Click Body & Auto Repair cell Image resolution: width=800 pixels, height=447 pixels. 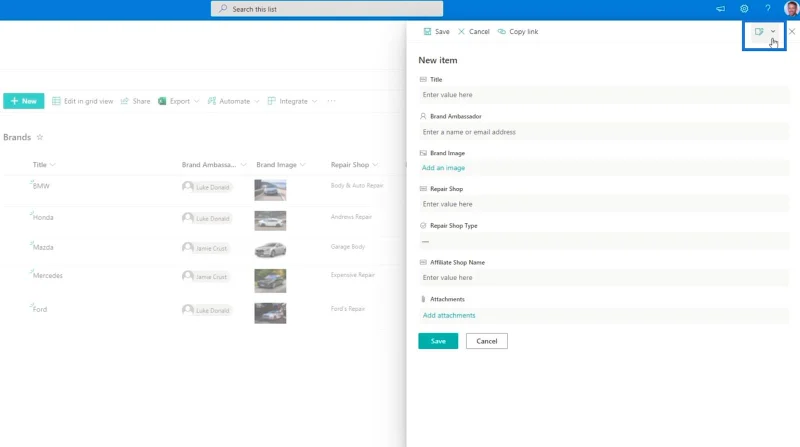coord(357,186)
